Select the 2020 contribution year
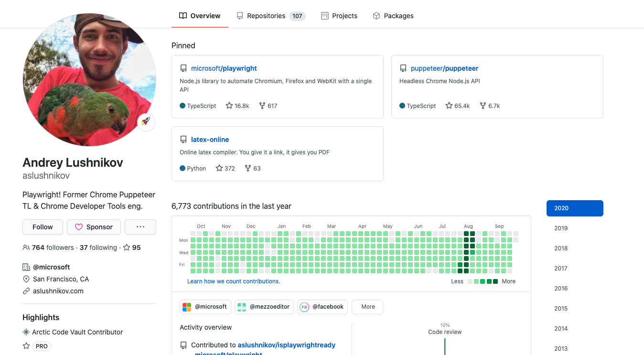The image size is (644, 355). pos(575,208)
